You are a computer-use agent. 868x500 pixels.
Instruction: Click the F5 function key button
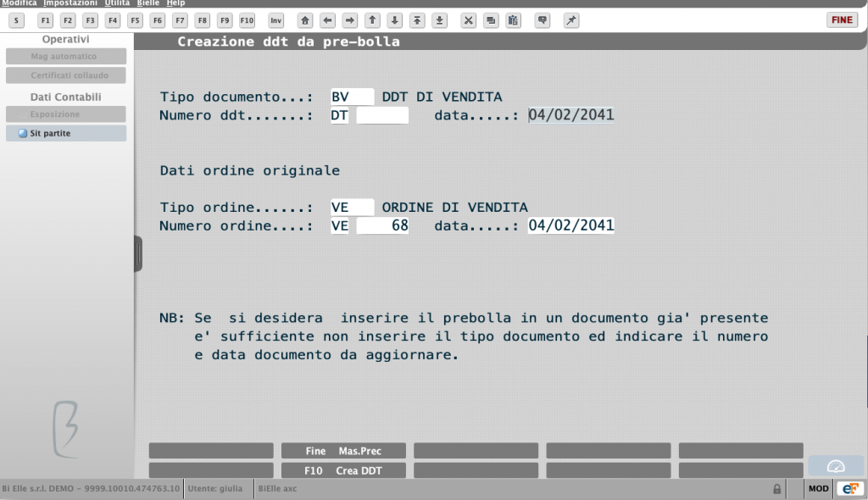pyautogui.click(x=135, y=20)
